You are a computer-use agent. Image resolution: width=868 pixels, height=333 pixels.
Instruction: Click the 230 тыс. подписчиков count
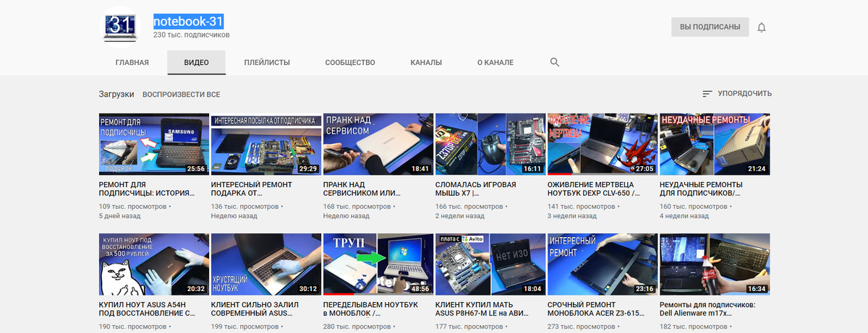[191, 35]
